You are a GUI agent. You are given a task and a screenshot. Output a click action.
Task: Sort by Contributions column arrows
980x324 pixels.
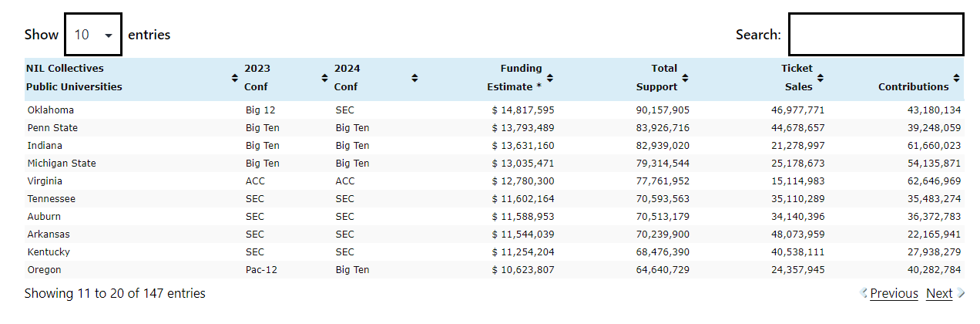coord(956,78)
